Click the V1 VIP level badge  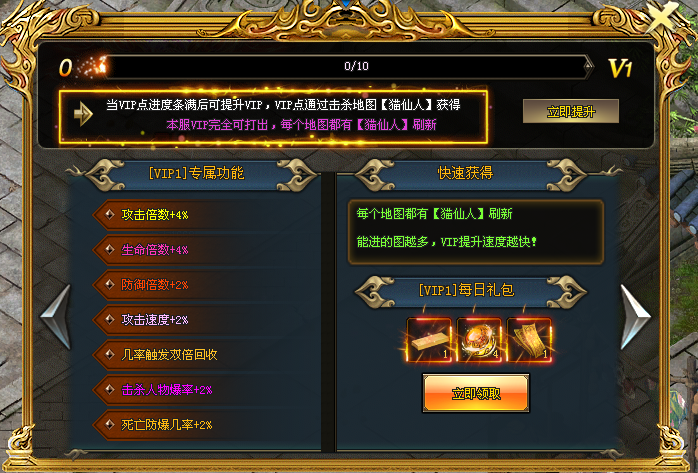coord(620,68)
